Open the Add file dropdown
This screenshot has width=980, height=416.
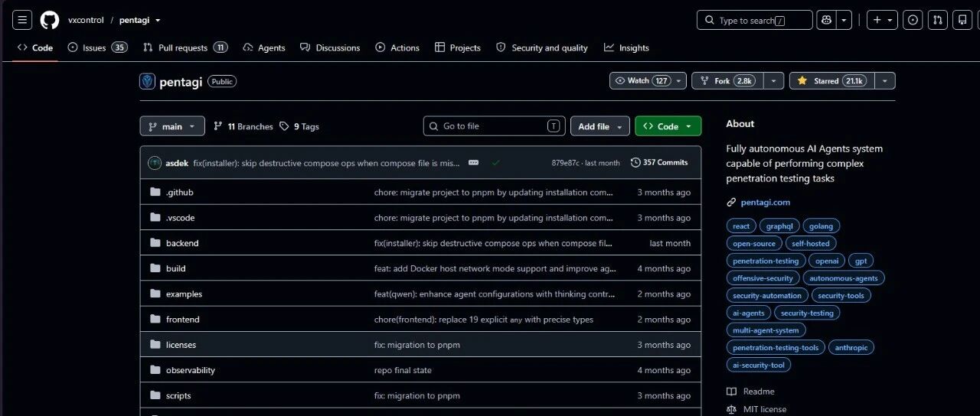click(x=600, y=126)
